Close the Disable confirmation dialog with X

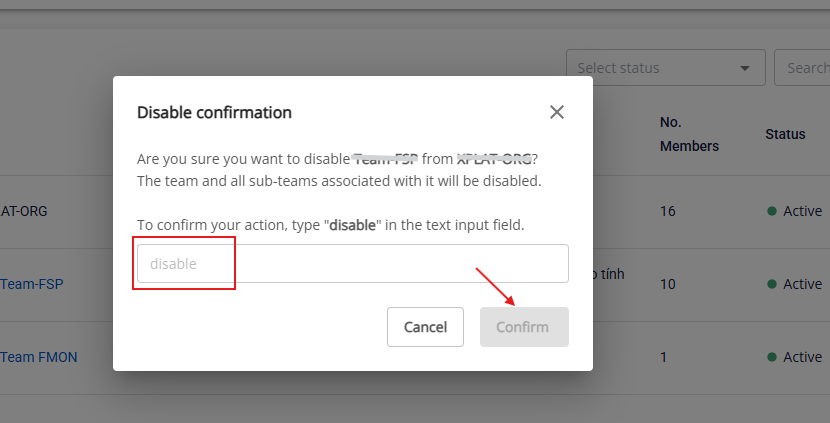pos(557,112)
